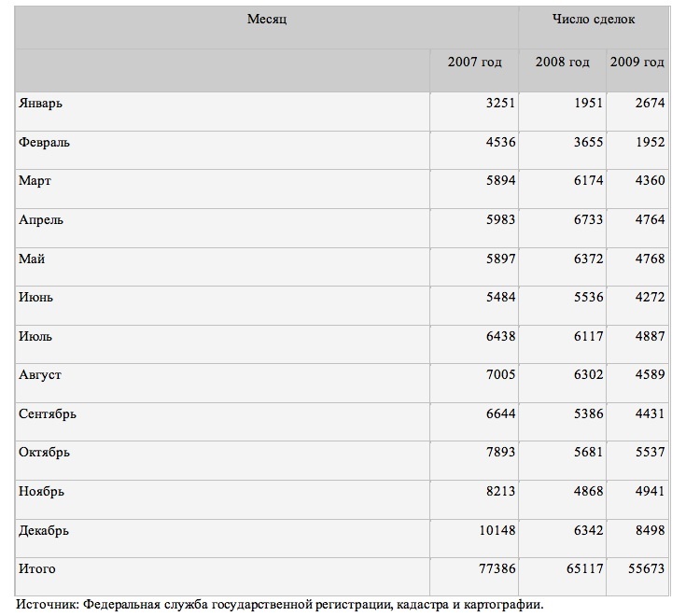Click the Число сделок header cell

click(593, 20)
